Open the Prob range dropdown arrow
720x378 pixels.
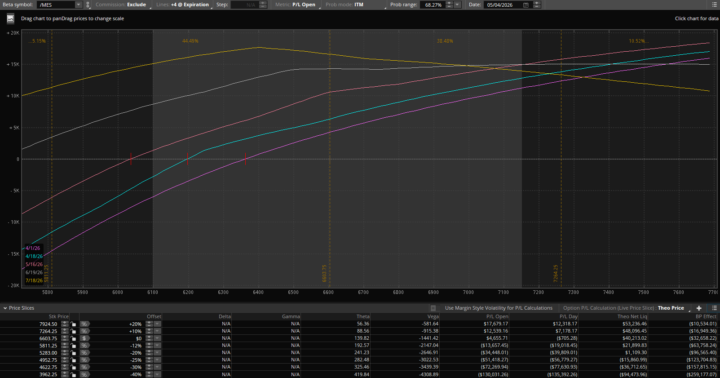click(x=457, y=5)
